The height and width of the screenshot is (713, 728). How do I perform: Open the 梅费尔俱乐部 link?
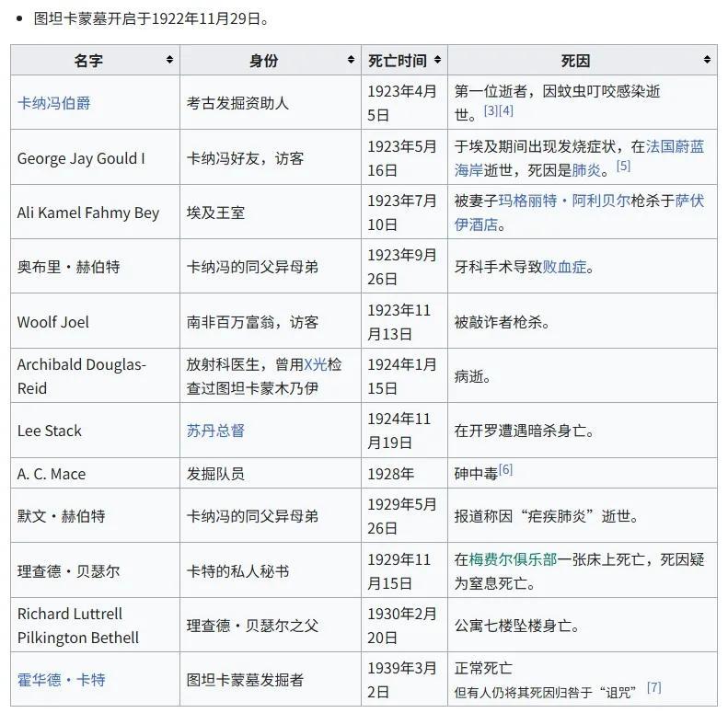coord(513,559)
